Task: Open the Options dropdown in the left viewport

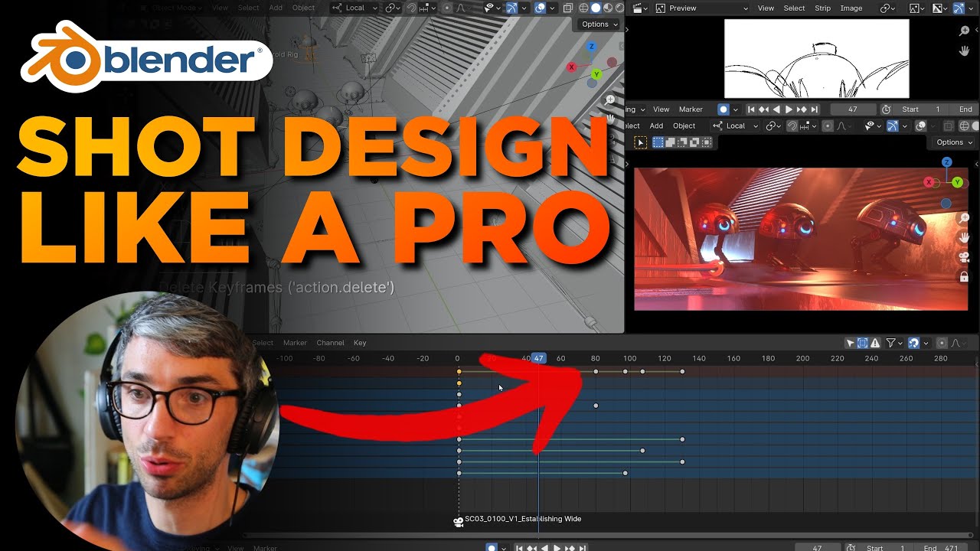Action: 599,24
